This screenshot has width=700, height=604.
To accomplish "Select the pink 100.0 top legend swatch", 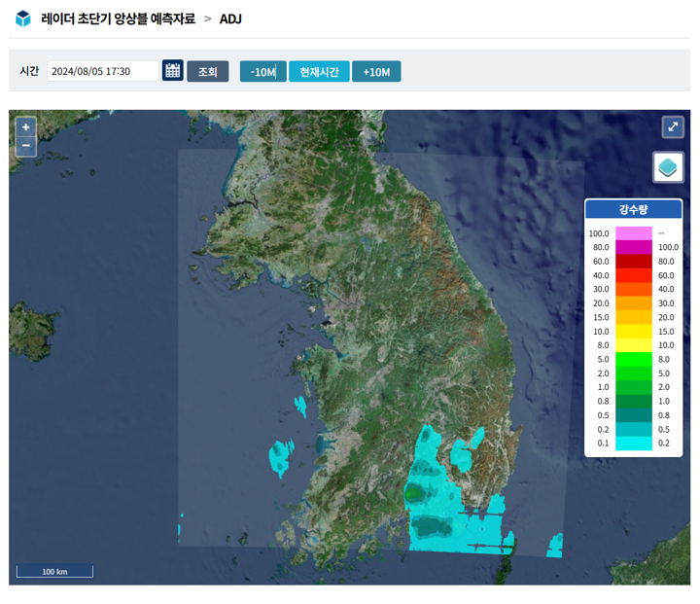I will tap(634, 233).
